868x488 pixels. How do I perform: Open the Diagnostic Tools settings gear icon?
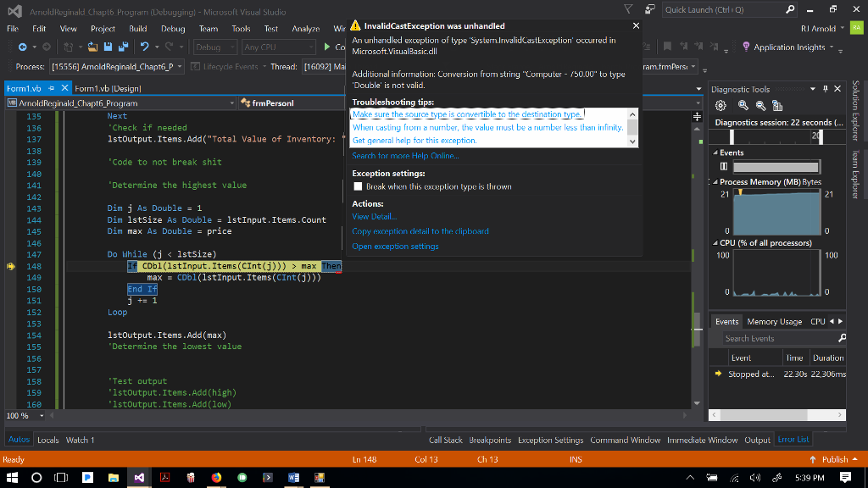721,104
